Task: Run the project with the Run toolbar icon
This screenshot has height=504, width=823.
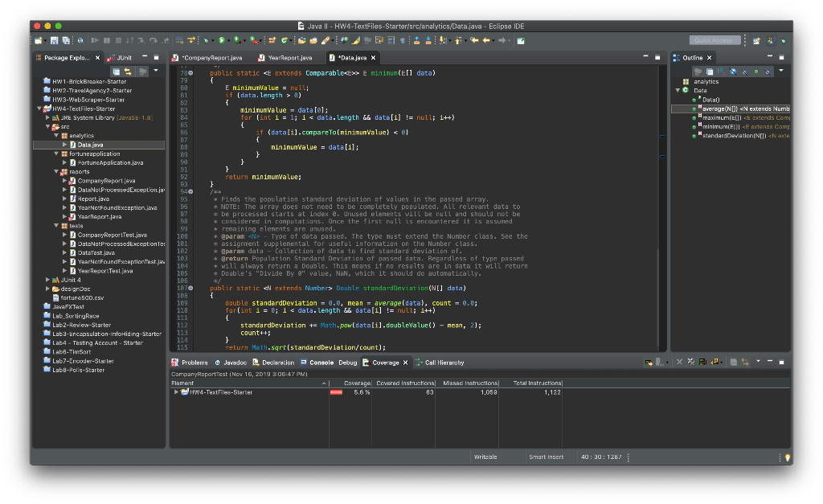Action: pyautogui.click(x=222, y=40)
